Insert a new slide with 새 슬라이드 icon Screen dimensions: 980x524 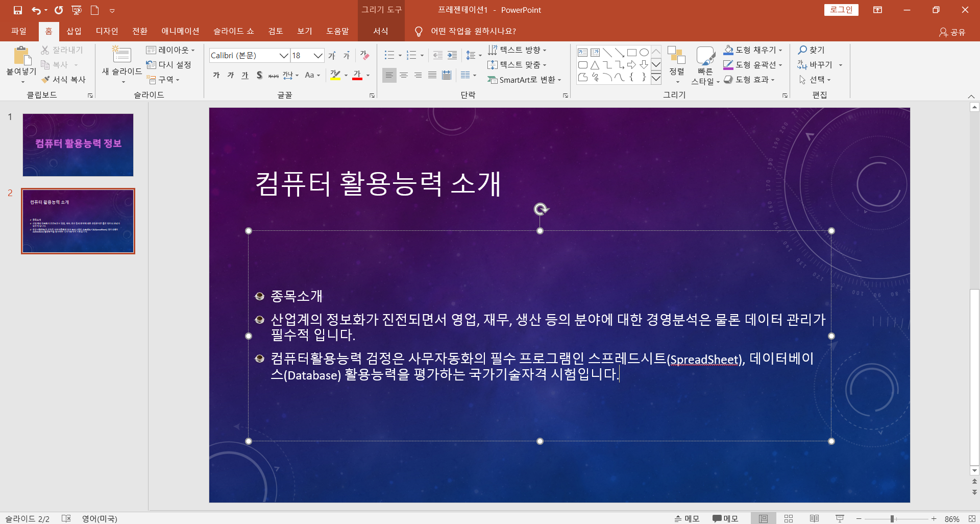(122, 55)
